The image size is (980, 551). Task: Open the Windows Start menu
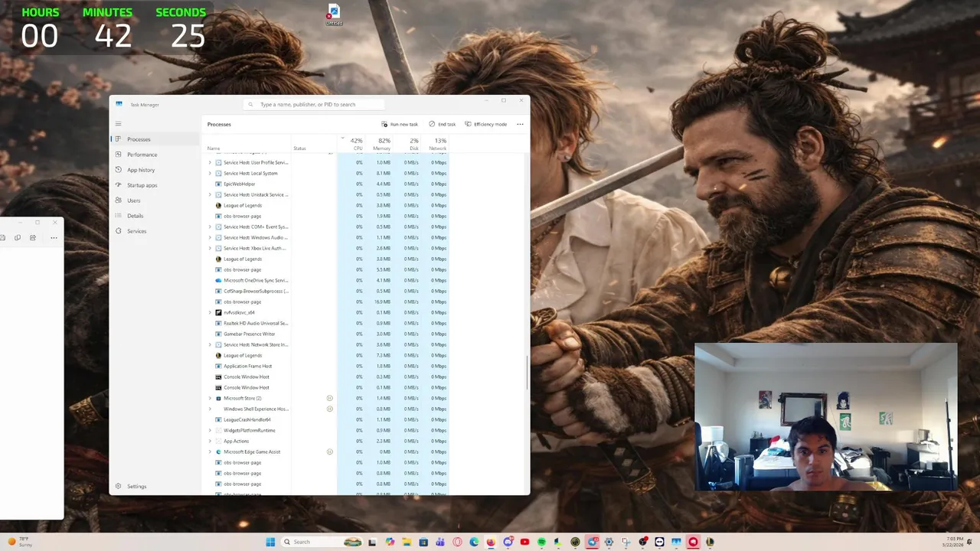point(270,542)
